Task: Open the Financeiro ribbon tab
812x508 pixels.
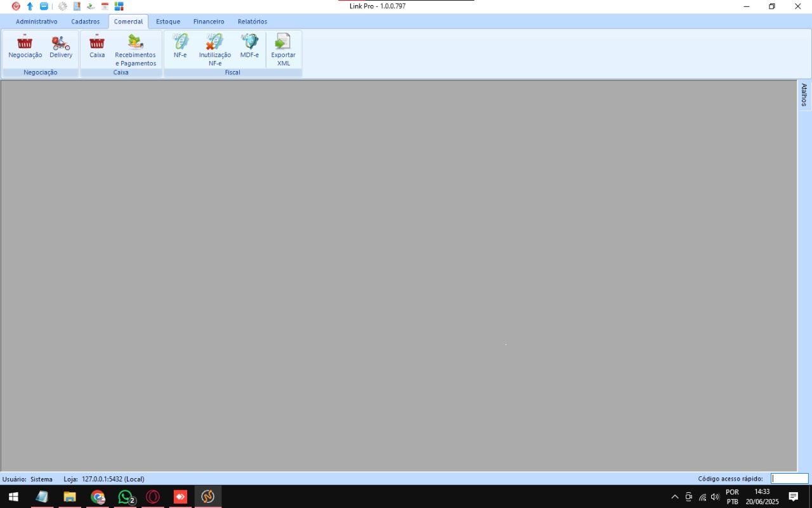Action: 209,22
